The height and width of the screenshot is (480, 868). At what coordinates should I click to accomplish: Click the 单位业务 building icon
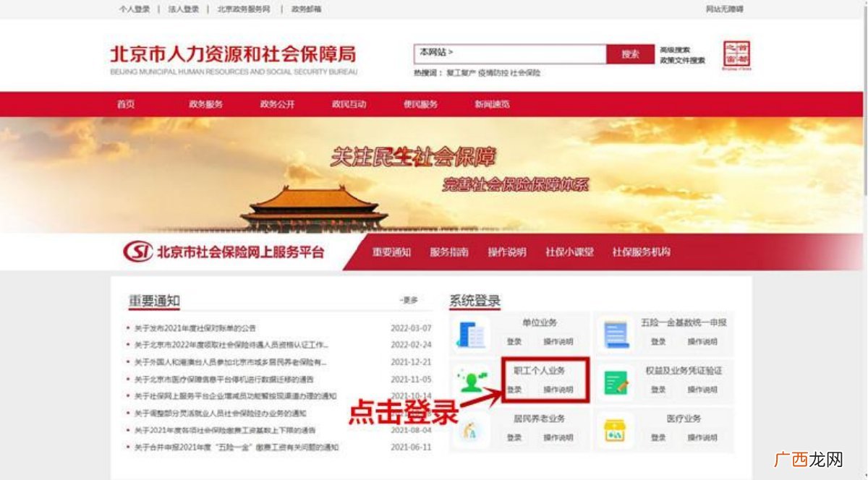coord(472,334)
